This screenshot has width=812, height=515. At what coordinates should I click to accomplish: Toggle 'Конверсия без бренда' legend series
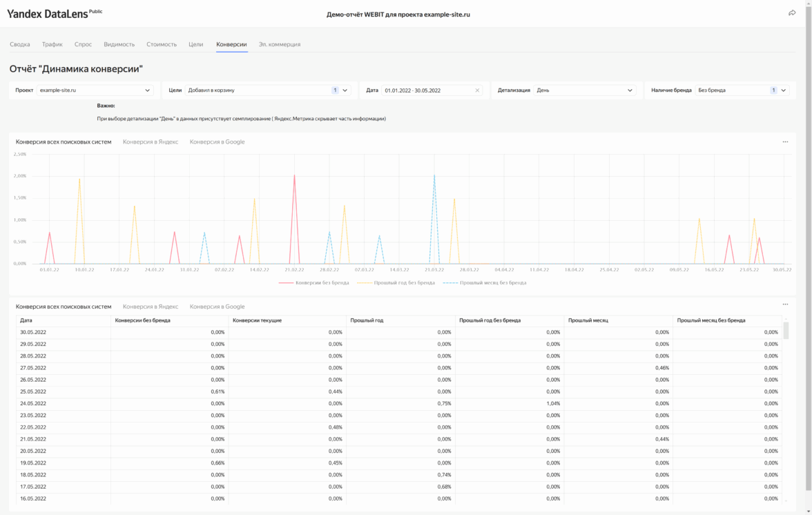314,283
